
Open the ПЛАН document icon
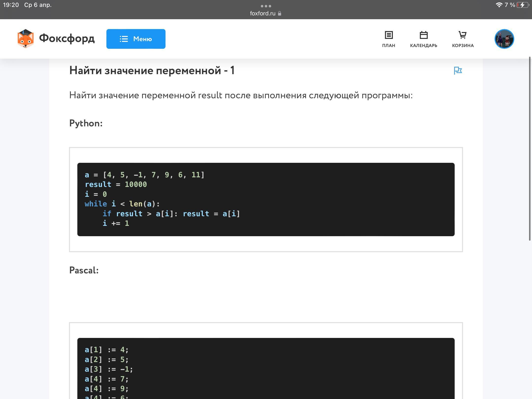tap(389, 35)
